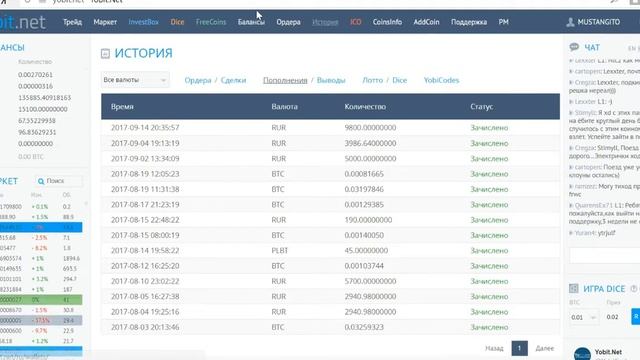Click page number 1
640x360 pixels.
click(519, 348)
